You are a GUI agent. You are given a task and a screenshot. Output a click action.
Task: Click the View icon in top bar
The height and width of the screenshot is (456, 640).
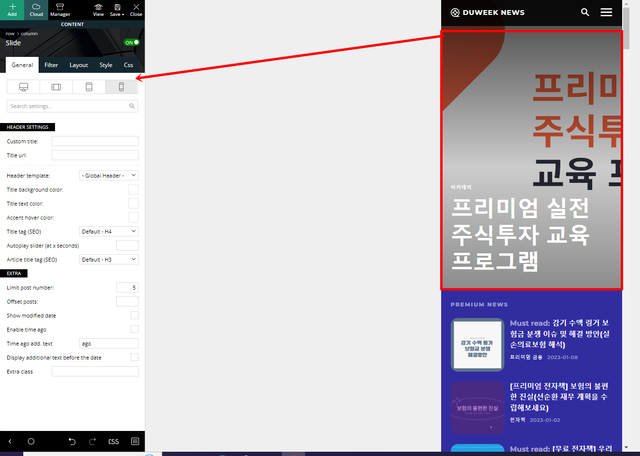[x=98, y=10]
